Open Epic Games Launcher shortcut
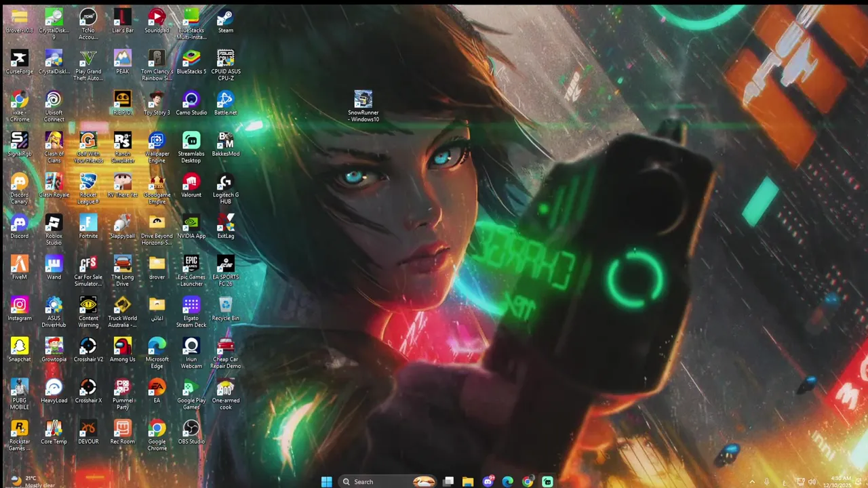 tap(191, 272)
